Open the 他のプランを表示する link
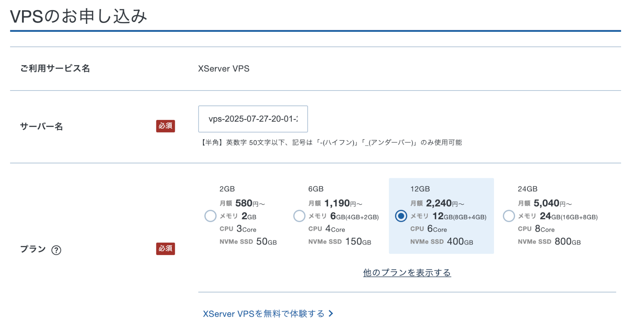Screen dimensions: 644x334 [407, 273]
